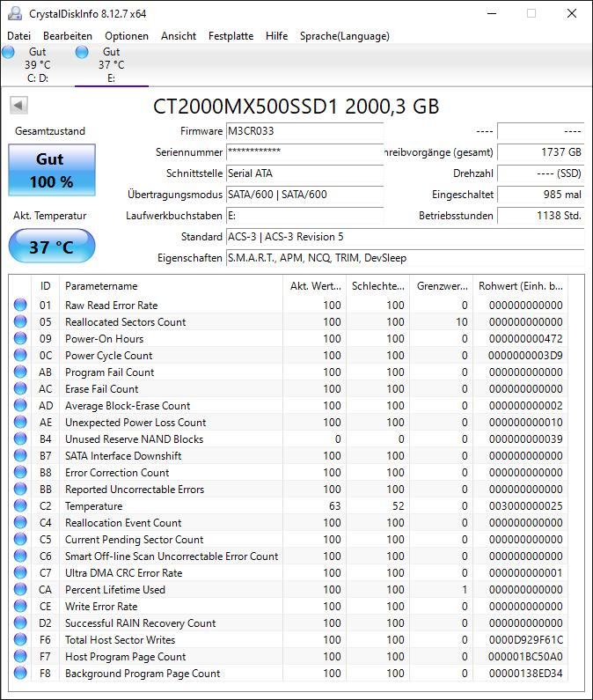Click status orb for Reallocation Event Count
The image size is (593, 700).
pyautogui.click(x=20, y=522)
